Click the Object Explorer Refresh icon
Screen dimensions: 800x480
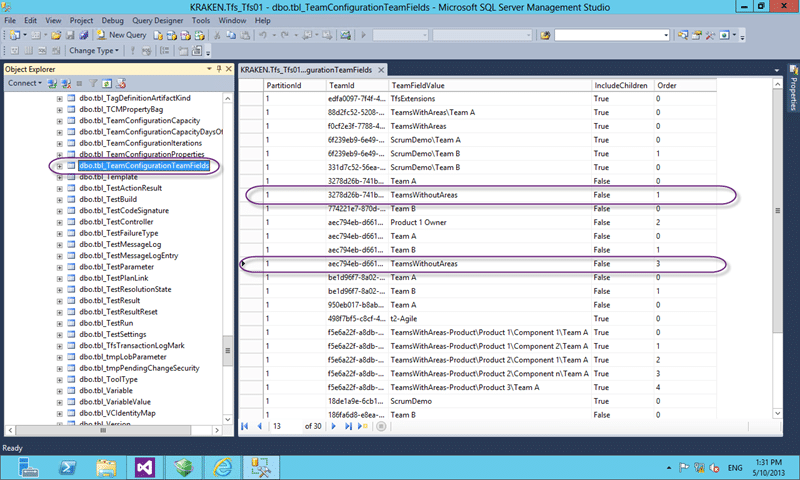coord(107,83)
